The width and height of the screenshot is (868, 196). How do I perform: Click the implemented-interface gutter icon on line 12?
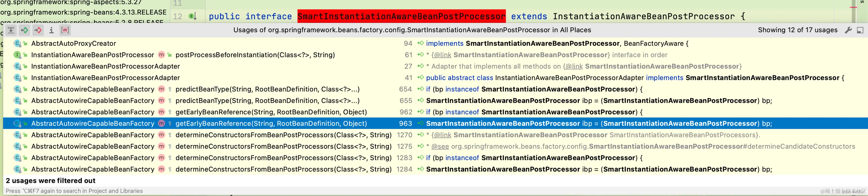tap(192, 16)
